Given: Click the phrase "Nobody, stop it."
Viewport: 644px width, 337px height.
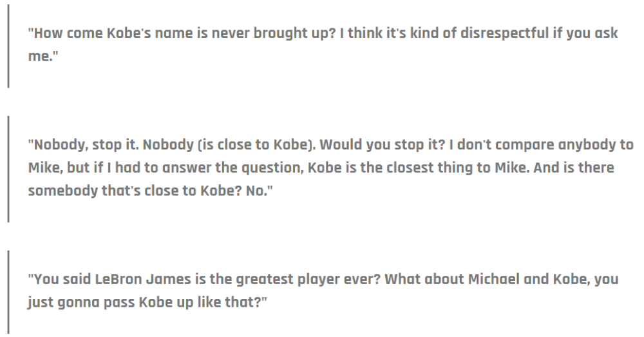Looking at the screenshot, I should [x=83, y=145].
